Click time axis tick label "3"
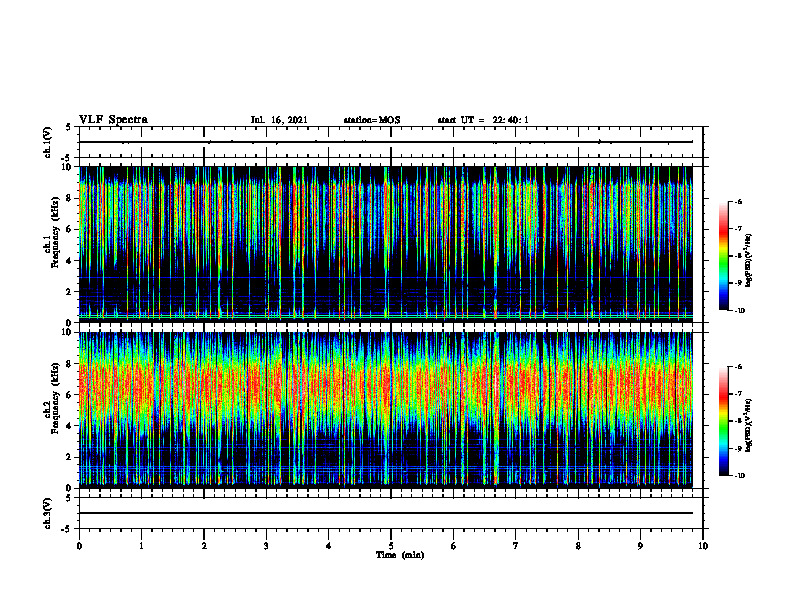Viewport: 792px width, 612px height. click(x=266, y=546)
